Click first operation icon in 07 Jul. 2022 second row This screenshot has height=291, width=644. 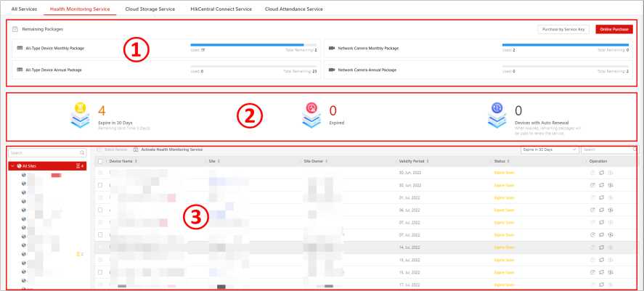click(592, 235)
